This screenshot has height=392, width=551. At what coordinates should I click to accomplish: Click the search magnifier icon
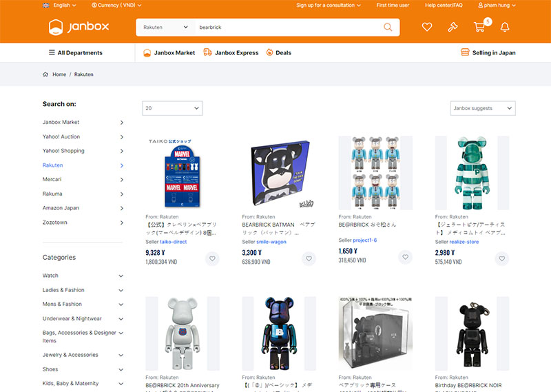[388, 27]
